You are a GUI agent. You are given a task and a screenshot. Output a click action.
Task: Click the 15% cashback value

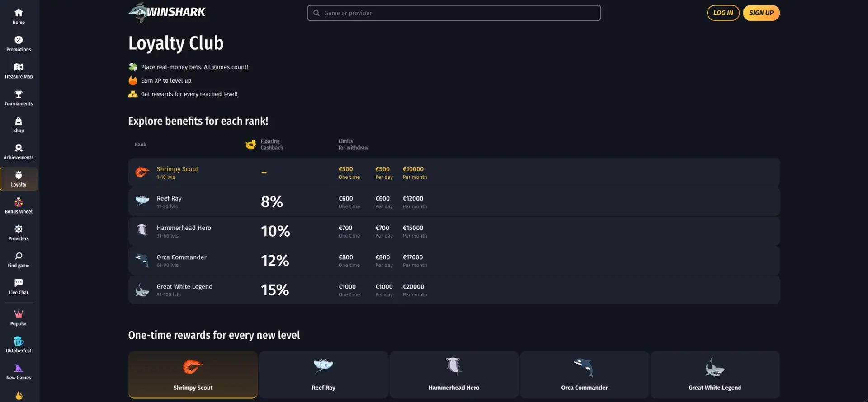[275, 290]
